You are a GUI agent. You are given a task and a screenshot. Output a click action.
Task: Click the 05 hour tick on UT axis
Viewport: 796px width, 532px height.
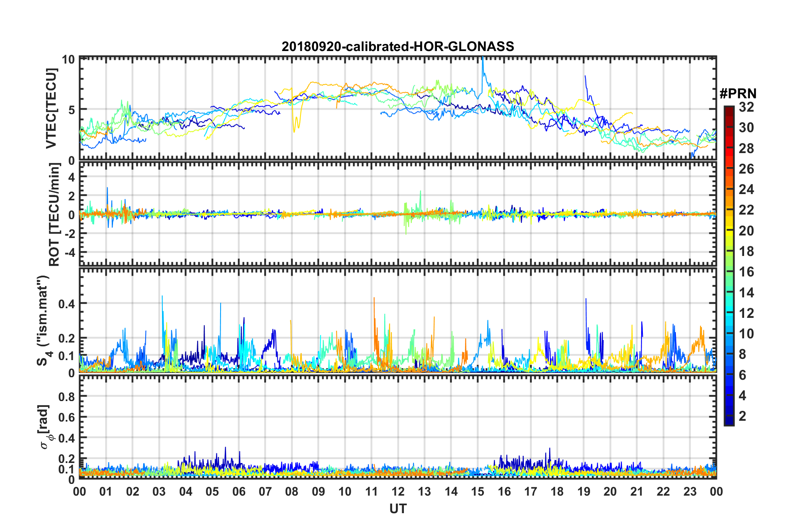(212, 491)
